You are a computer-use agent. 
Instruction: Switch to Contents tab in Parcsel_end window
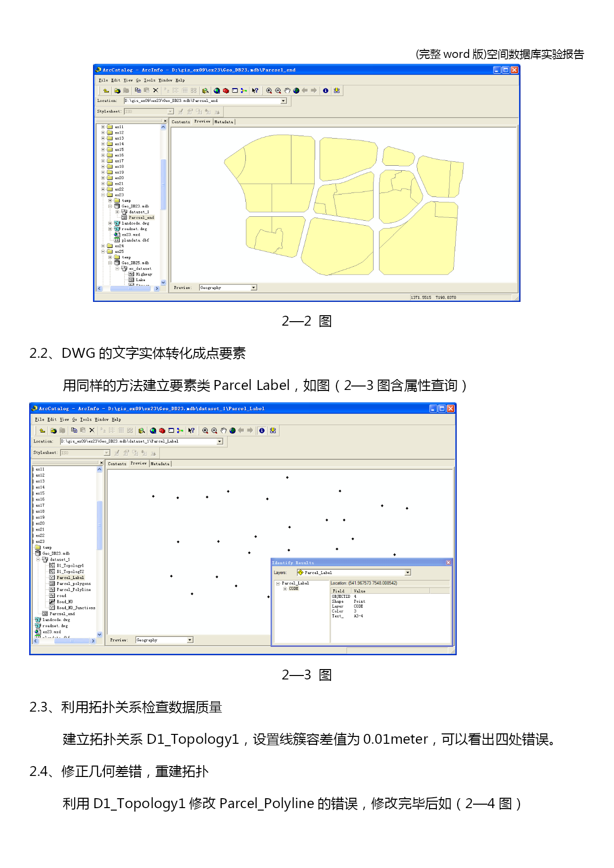coord(181,122)
